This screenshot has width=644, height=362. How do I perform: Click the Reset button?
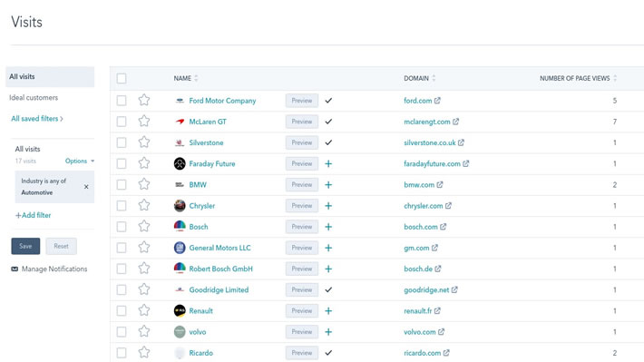61,246
